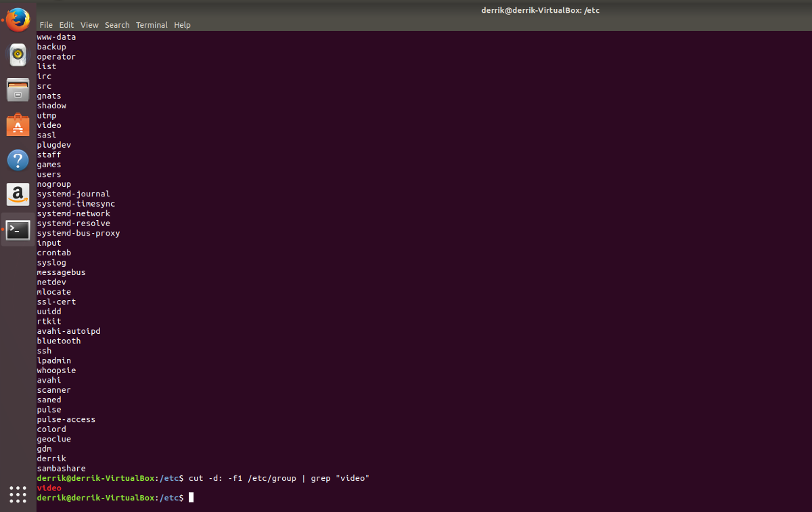Click the 'lpadmin' group entry
The height and width of the screenshot is (512, 812).
pos(54,361)
